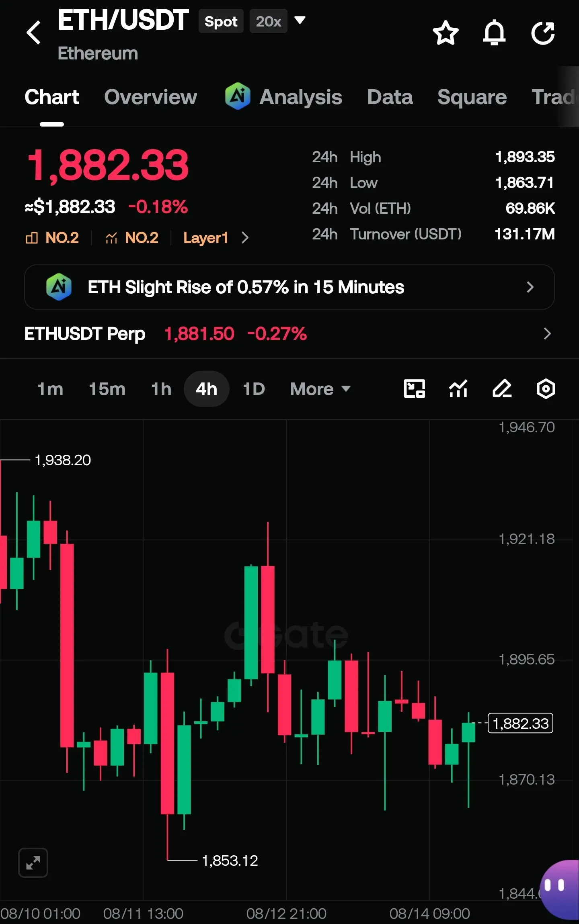Viewport: 579px width, 924px height.
Task: Tap the share icon in header
Action: click(x=543, y=33)
